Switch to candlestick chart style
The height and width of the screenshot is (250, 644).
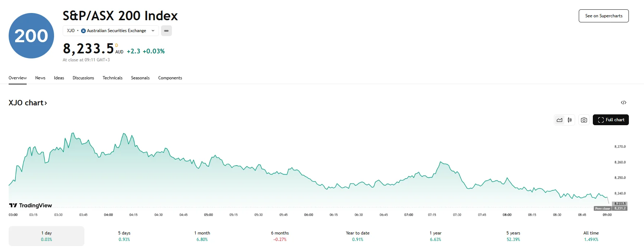coord(569,120)
